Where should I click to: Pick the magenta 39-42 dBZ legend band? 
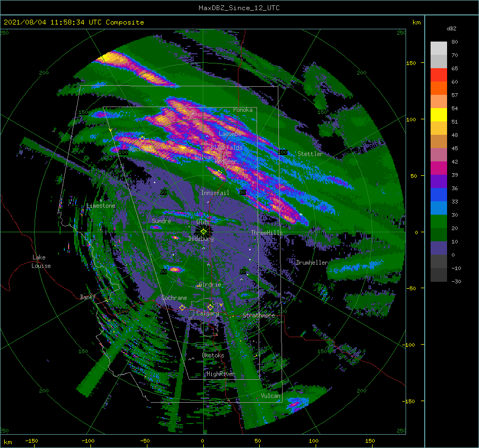pyautogui.click(x=439, y=168)
